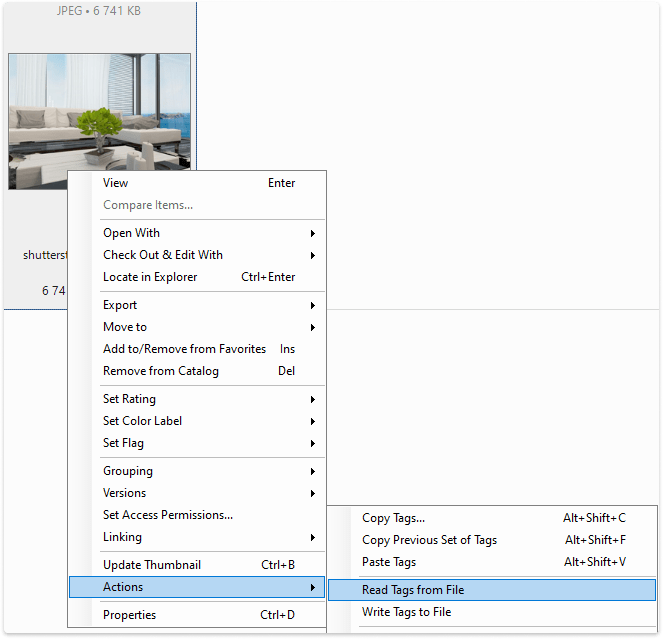
Task: Open the Move to submenu
Action: pyautogui.click(x=125, y=327)
